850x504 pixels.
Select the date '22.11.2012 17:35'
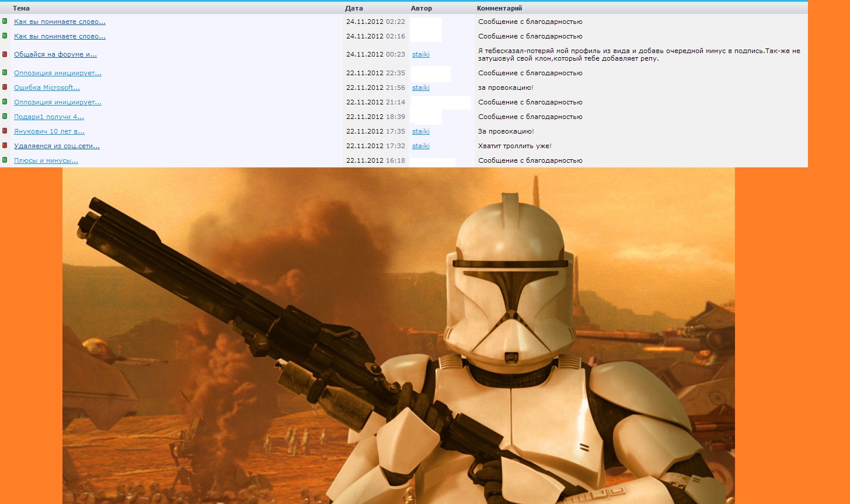tap(375, 131)
